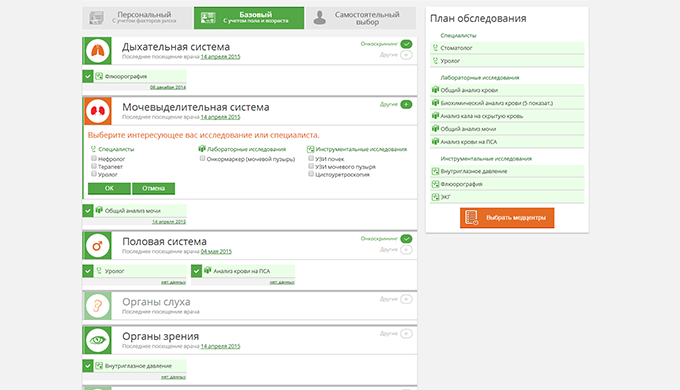
Task: Click нет данных link under Анализ крови на ПСА
Action: coord(282,282)
